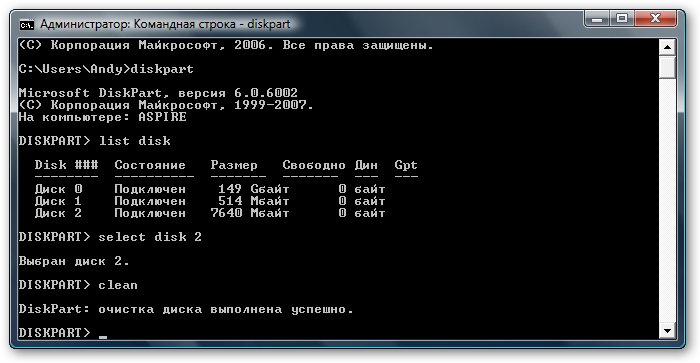This screenshot has height=363, width=700.
Task: Click the 'Диск 2' row label
Action: [x=58, y=213]
